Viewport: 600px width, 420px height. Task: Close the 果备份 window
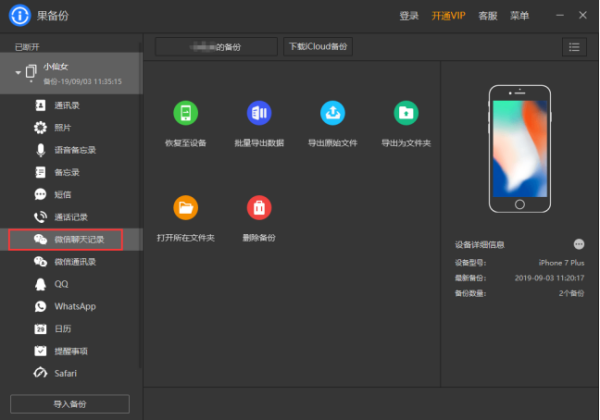(x=583, y=15)
